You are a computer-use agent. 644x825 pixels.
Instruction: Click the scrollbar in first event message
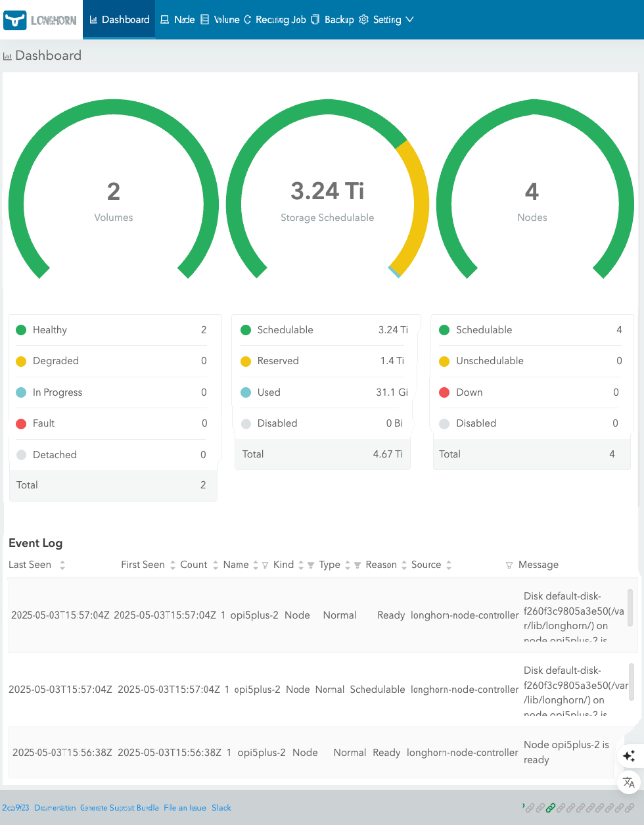coord(630,608)
